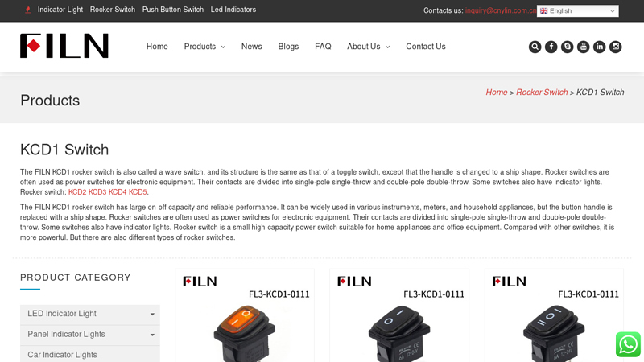Open the Skype social icon
This screenshot has height=362, width=644.
coord(567,47)
